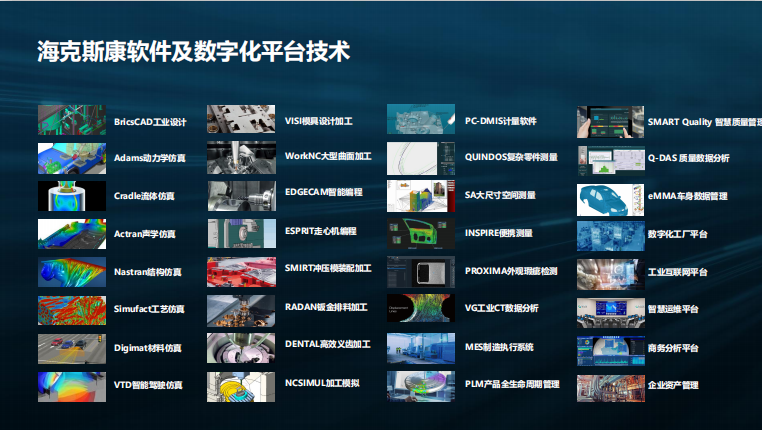Click the SMIRT冲压模装配加工 label
The image size is (762, 430).
328,268
